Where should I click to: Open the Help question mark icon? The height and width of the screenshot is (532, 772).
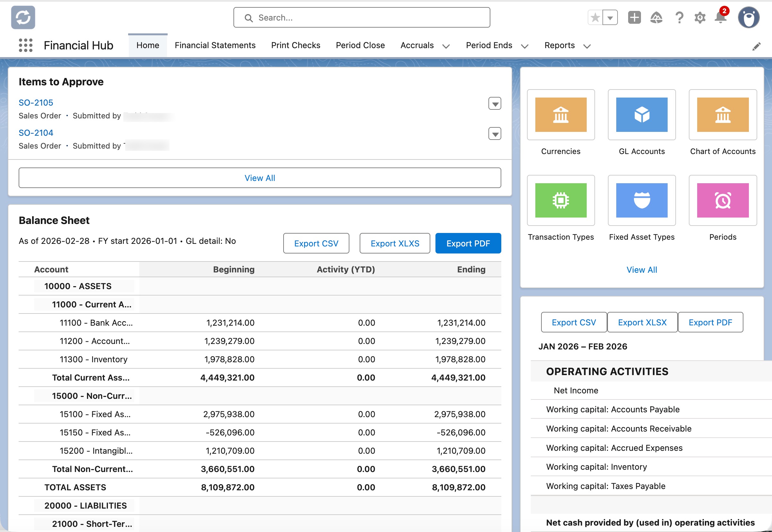click(x=678, y=18)
